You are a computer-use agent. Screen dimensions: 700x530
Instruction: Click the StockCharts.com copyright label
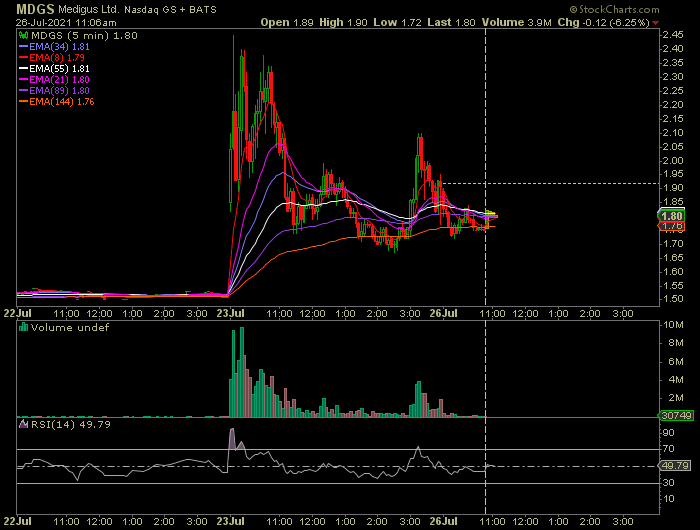pos(614,9)
